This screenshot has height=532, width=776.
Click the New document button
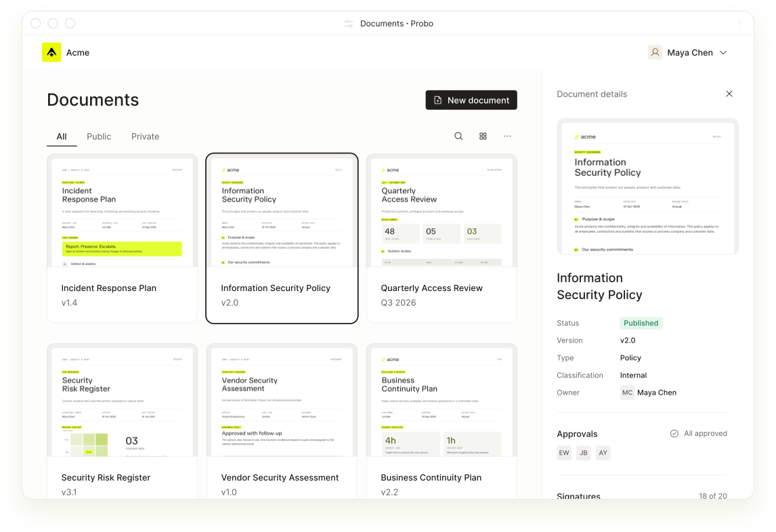(471, 100)
